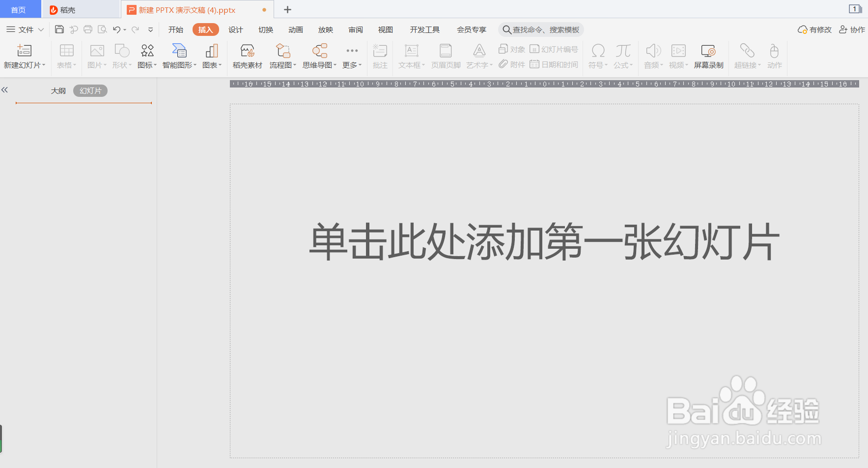Click the Audio (音频) speaker icon
The height and width of the screenshot is (468, 868).
(x=653, y=50)
